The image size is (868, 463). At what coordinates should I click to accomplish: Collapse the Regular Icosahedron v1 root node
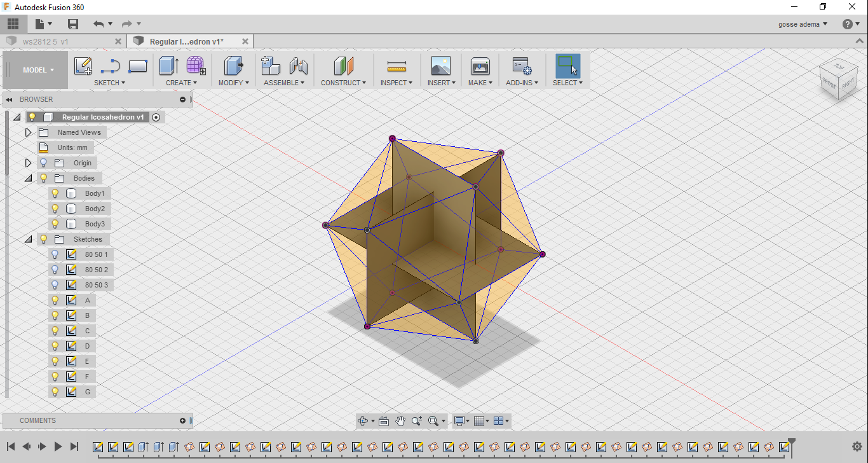tap(17, 117)
